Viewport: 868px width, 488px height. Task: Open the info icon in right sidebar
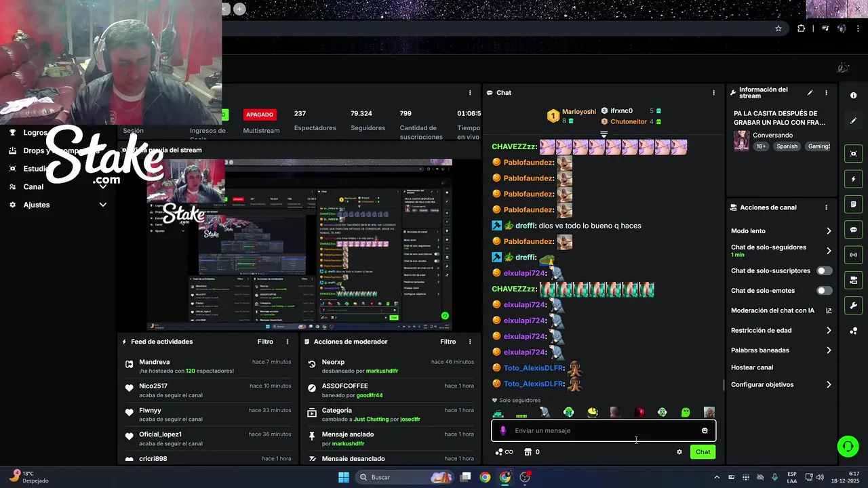tap(853, 96)
